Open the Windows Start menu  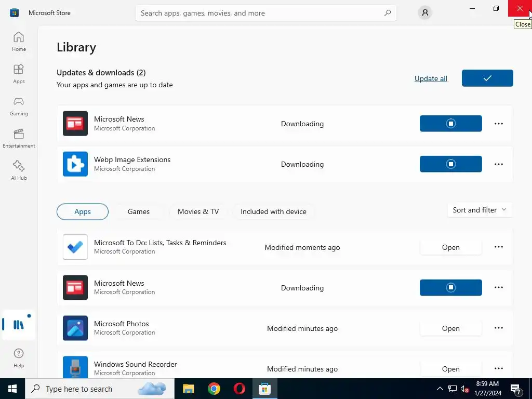(x=12, y=389)
